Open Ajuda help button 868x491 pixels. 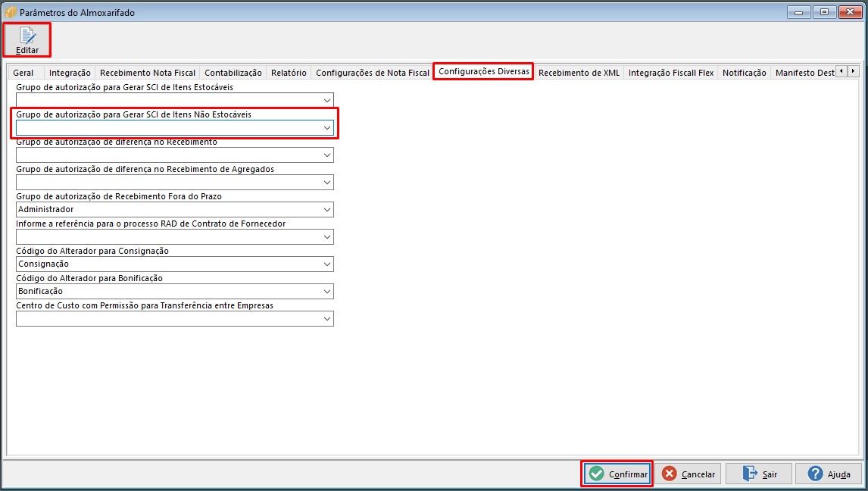(829, 474)
